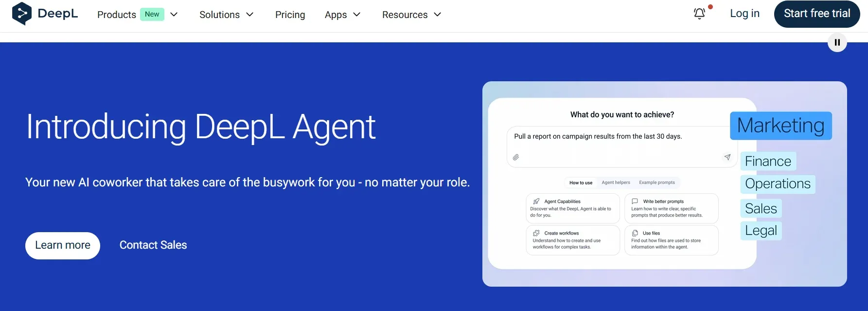This screenshot has width=868, height=311.
Task: Open the notifications bell
Action: [699, 14]
